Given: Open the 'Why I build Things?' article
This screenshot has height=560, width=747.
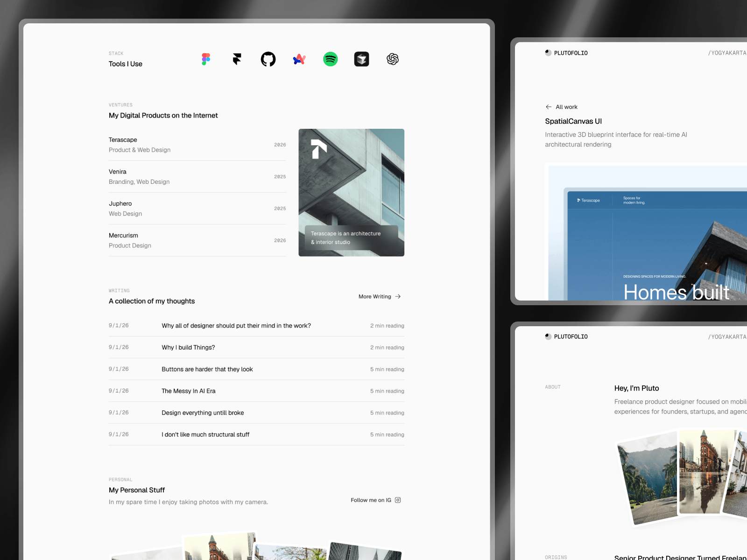Looking at the screenshot, I should point(256,348).
